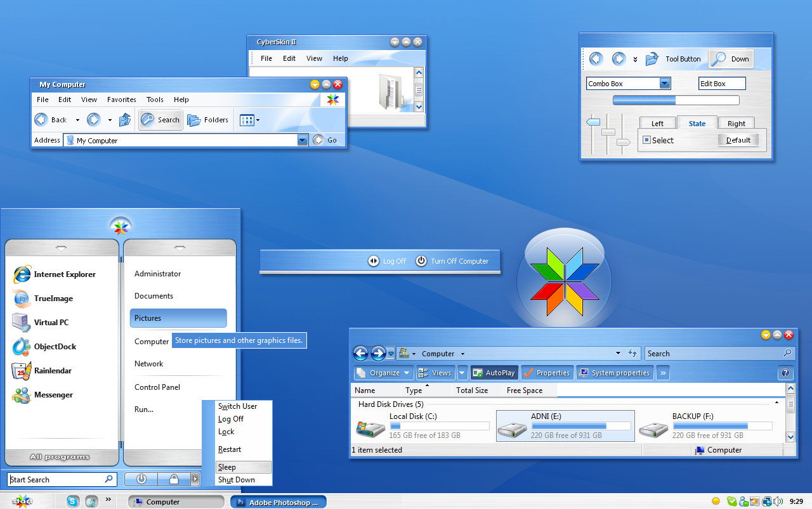Click the Start Search field

coord(62,479)
